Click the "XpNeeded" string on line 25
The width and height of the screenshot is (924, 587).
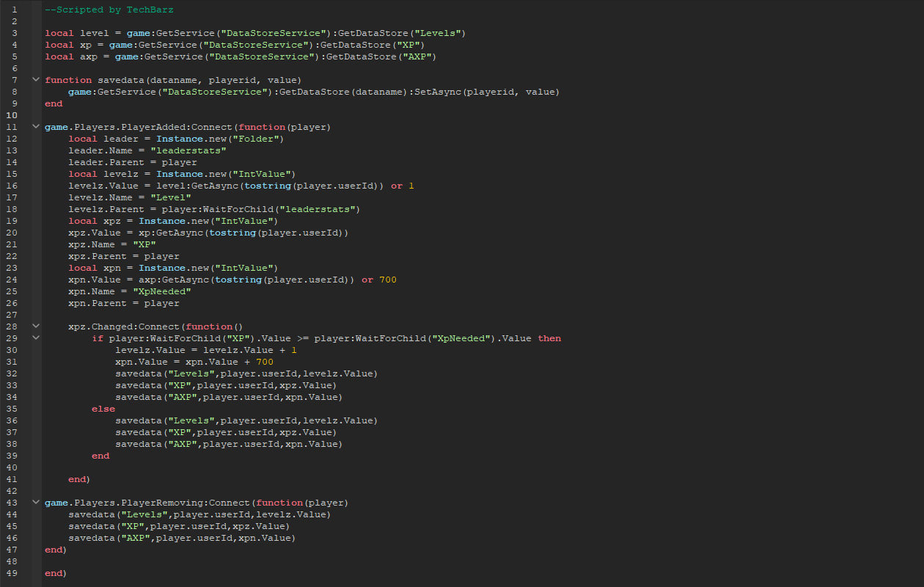[162, 292]
